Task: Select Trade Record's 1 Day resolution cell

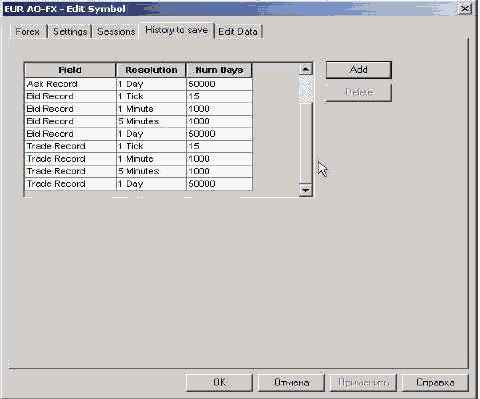Action: pos(151,184)
